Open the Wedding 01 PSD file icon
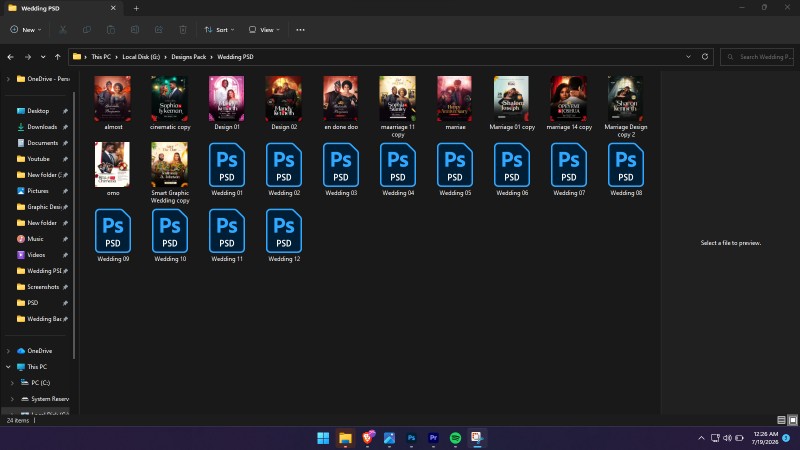This screenshot has height=450, width=800. 227,165
